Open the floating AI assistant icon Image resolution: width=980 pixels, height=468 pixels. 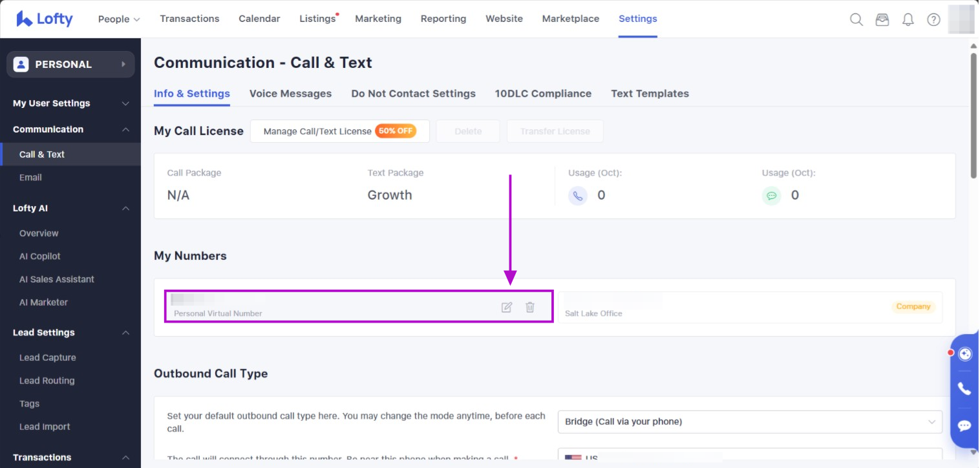pyautogui.click(x=964, y=354)
